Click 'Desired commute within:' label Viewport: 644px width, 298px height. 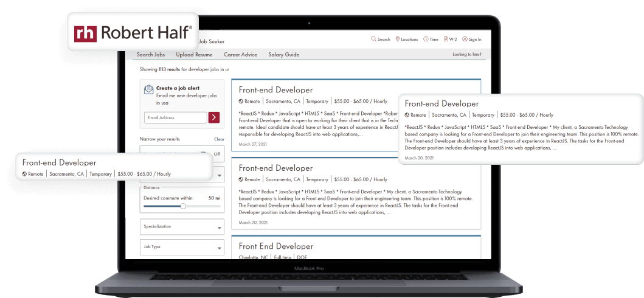tap(169, 198)
